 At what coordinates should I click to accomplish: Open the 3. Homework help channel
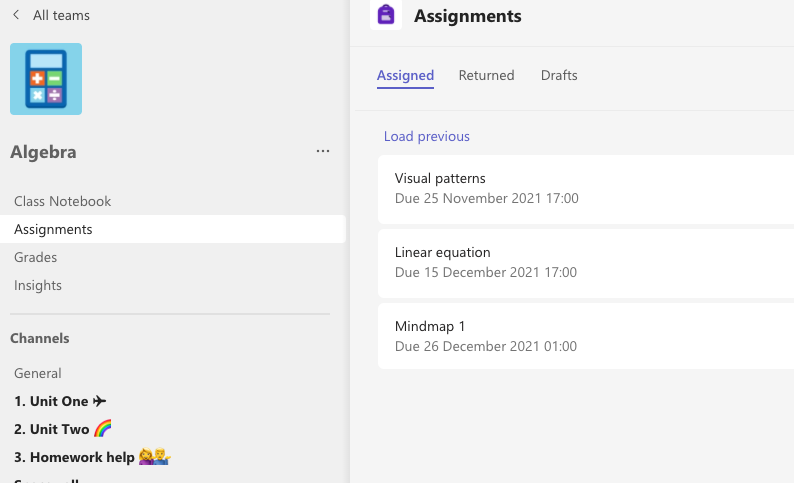92,457
